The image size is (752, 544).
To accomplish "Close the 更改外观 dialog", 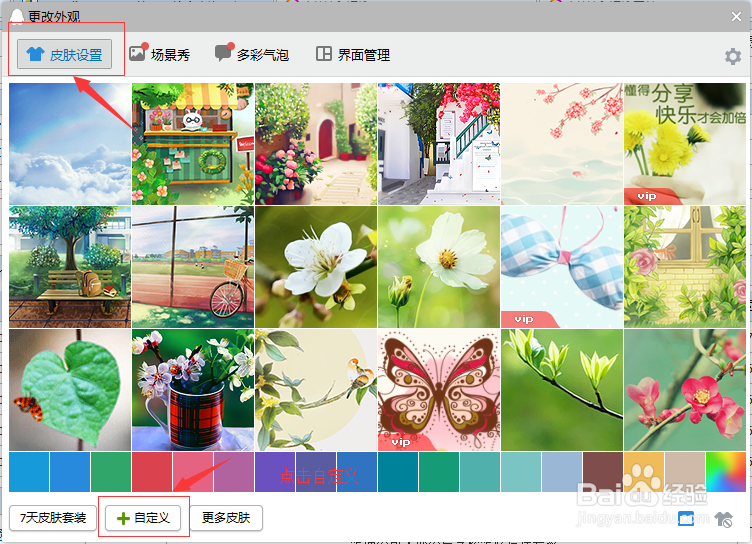I will pos(736,17).
